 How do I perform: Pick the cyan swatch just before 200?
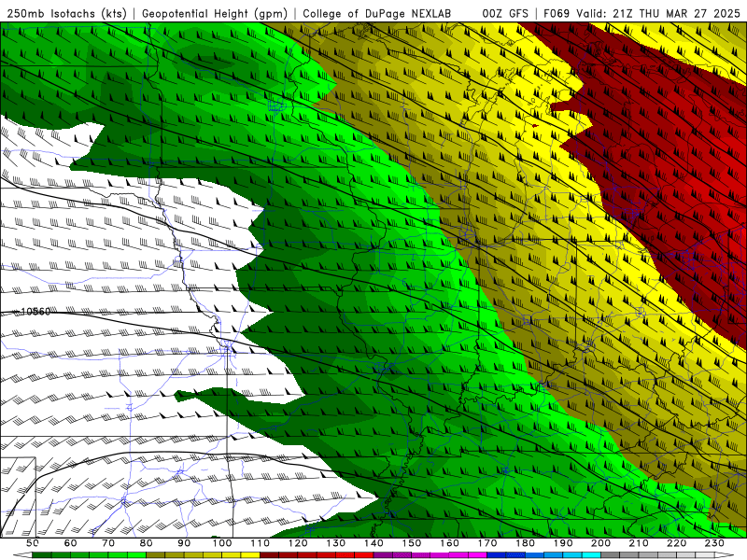coord(592,555)
